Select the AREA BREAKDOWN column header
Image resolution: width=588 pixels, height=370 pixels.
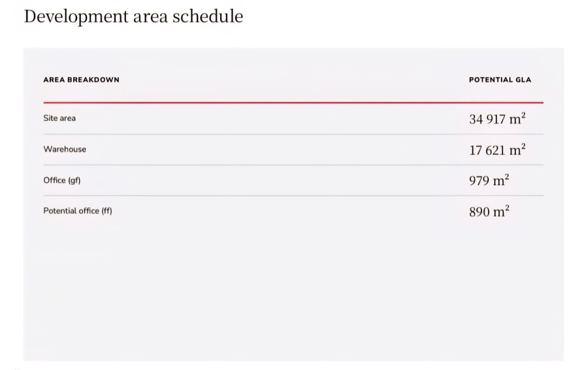[x=82, y=80]
